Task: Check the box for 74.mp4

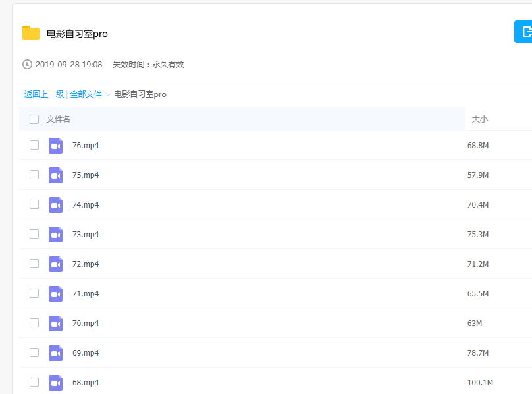Action: (34, 204)
